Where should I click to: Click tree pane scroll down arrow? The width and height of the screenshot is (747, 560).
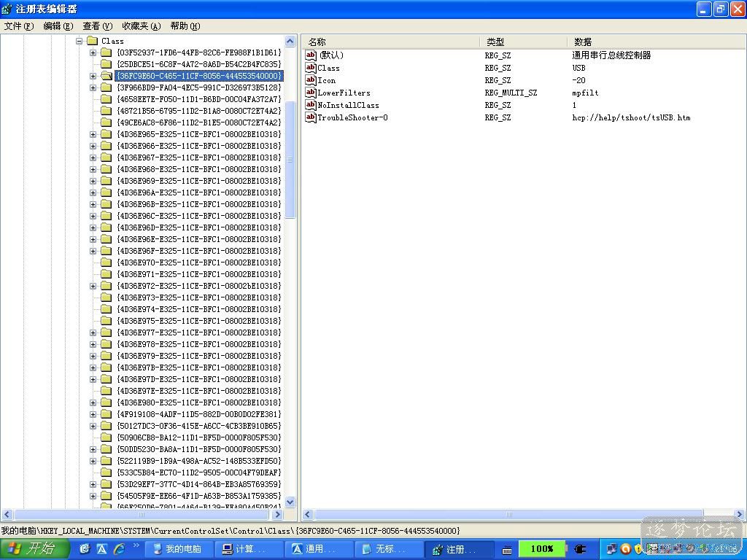tap(290, 502)
